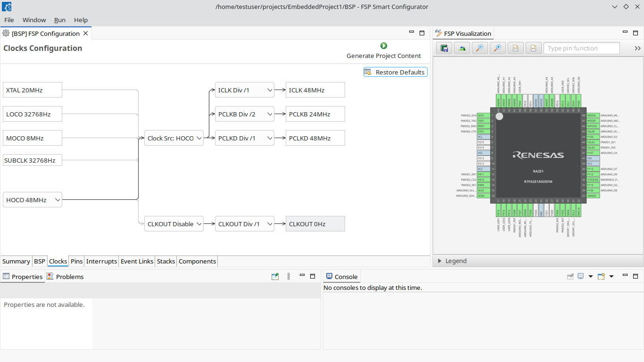
Task: Open the HOCO 48MHz frequency dropdown
Action: [33, 200]
